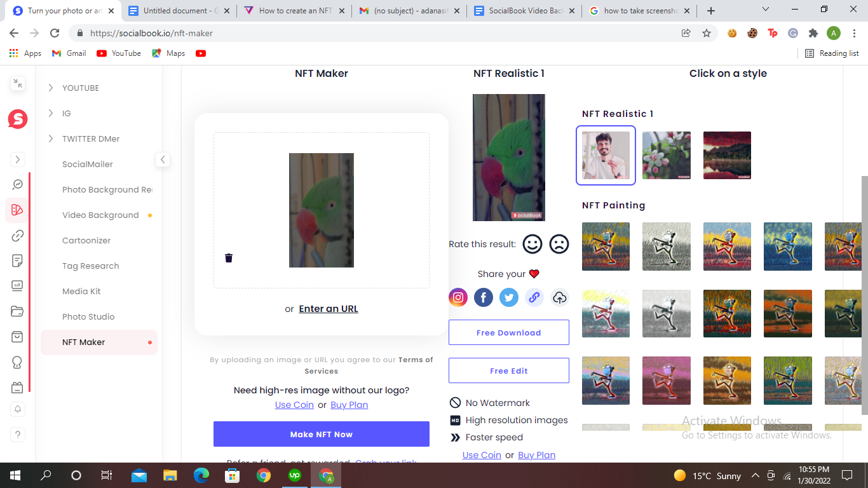Image resolution: width=868 pixels, height=488 pixels.
Task: Switch to the Gmail (no subject) tab
Action: [408, 11]
